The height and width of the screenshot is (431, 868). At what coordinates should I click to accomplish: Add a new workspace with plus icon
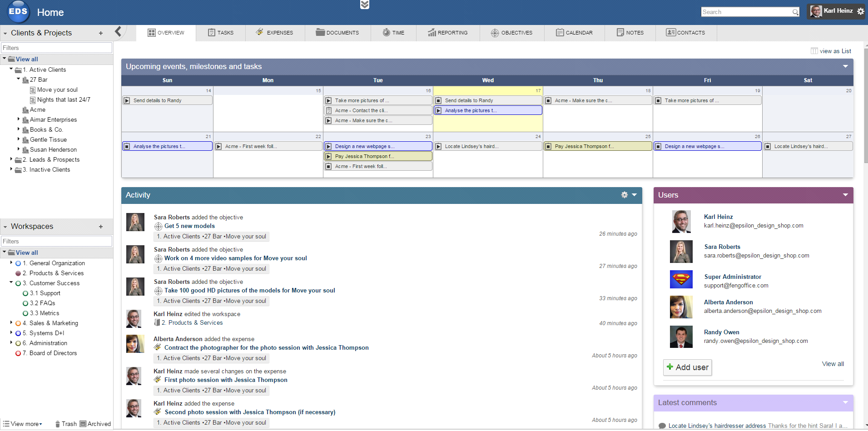pos(101,227)
